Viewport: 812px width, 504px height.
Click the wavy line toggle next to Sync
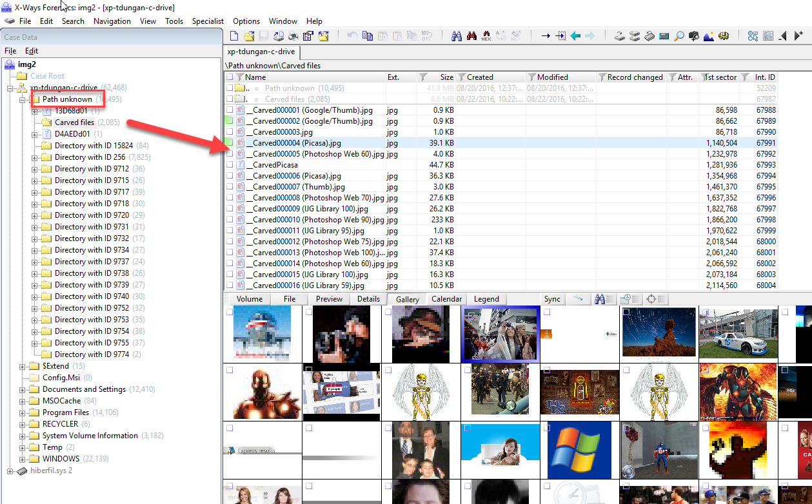pyautogui.click(x=579, y=299)
